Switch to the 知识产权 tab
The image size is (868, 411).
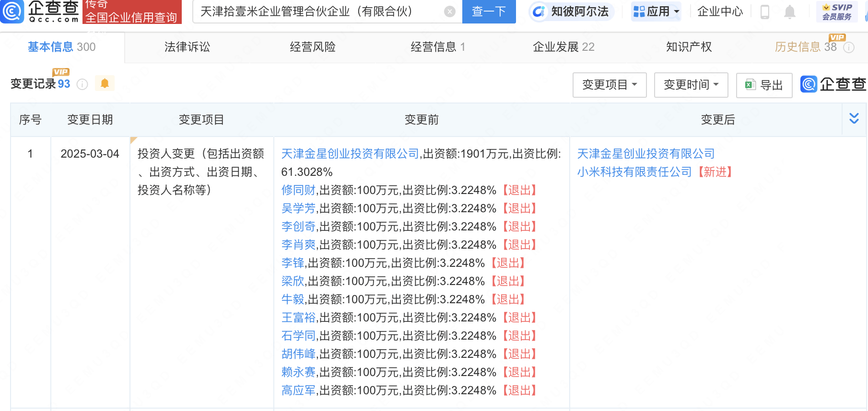pos(689,47)
